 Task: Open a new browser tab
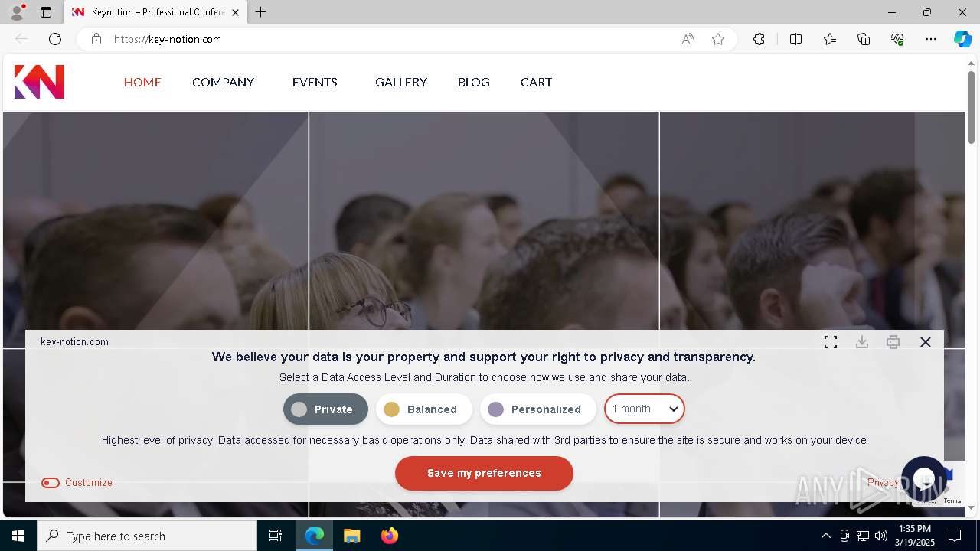pyautogui.click(x=261, y=12)
